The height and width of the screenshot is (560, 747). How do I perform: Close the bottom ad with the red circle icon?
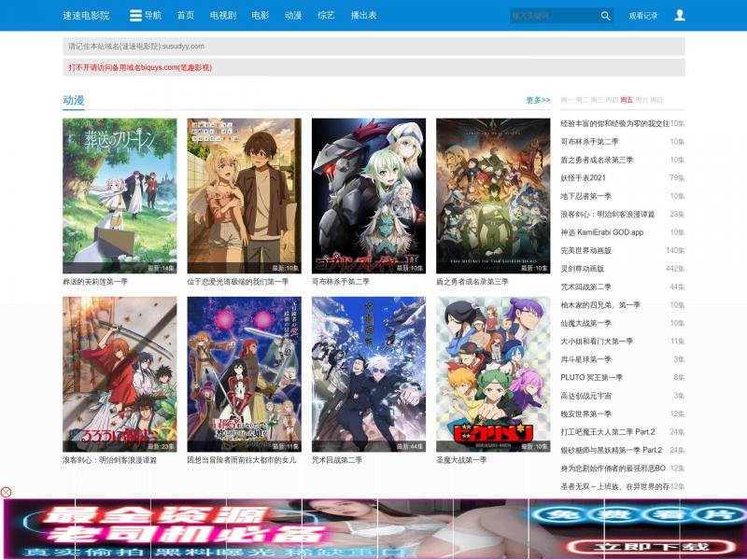point(6,493)
